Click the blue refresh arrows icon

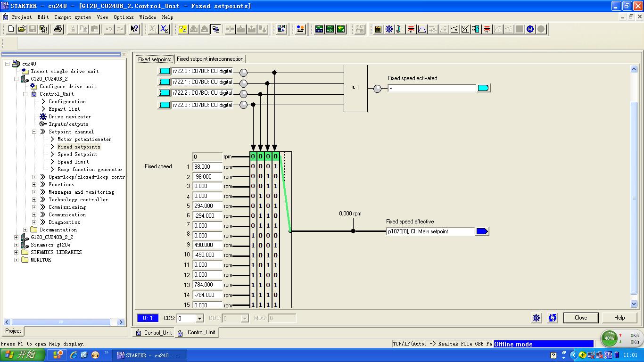pos(553,318)
